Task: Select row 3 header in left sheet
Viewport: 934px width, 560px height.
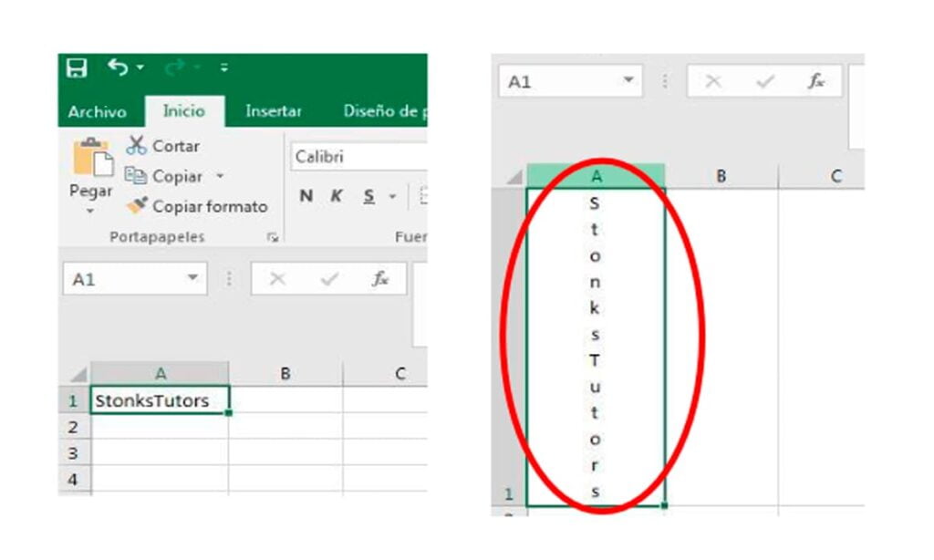Action: pyautogui.click(x=73, y=452)
